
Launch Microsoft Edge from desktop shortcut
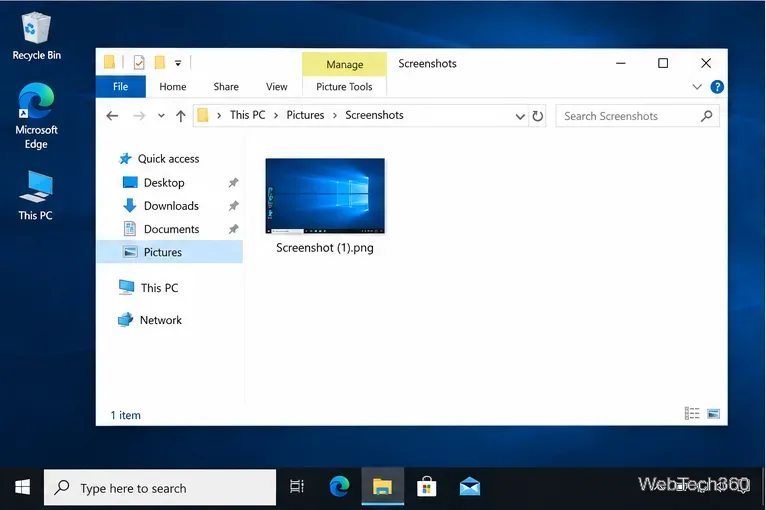(x=36, y=116)
